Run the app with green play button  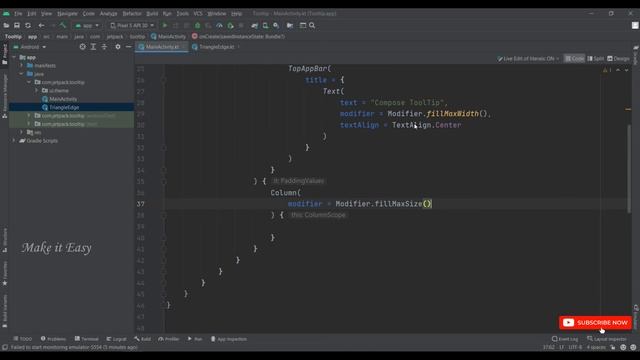point(165,25)
